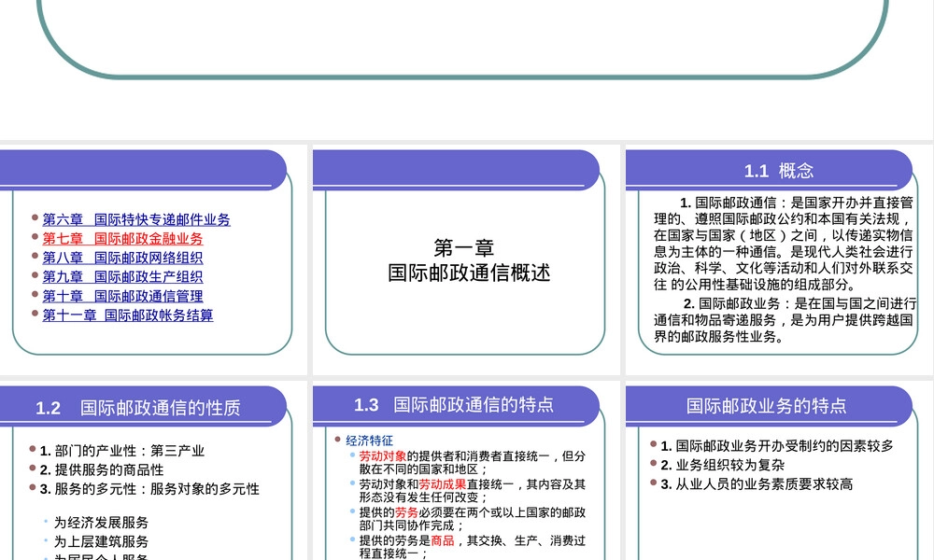This screenshot has height=560, width=934.
Task: Select the 1.2 国际邮政通信的性质 slide heading
Action: coord(137,408)
